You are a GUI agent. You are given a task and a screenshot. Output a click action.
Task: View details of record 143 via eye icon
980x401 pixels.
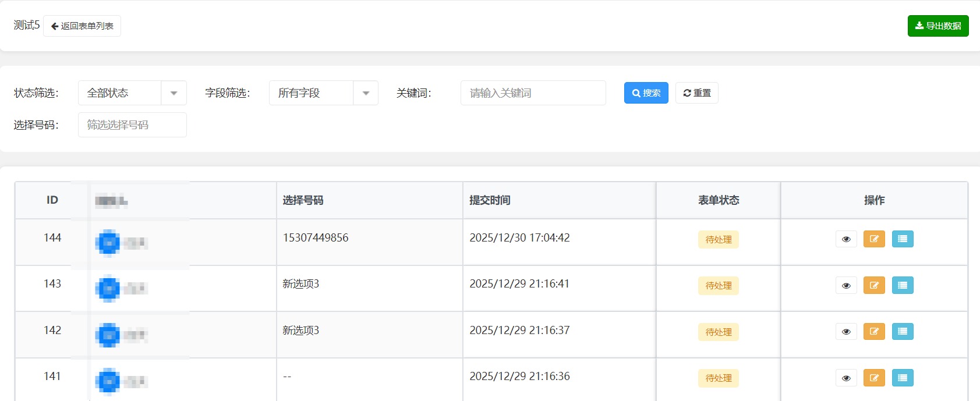pos(846,286)
